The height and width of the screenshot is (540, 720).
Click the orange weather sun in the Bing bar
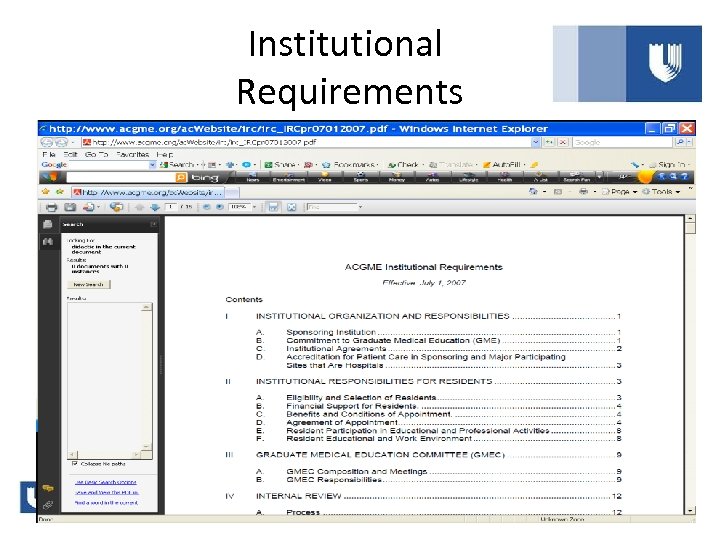point(646,177)
